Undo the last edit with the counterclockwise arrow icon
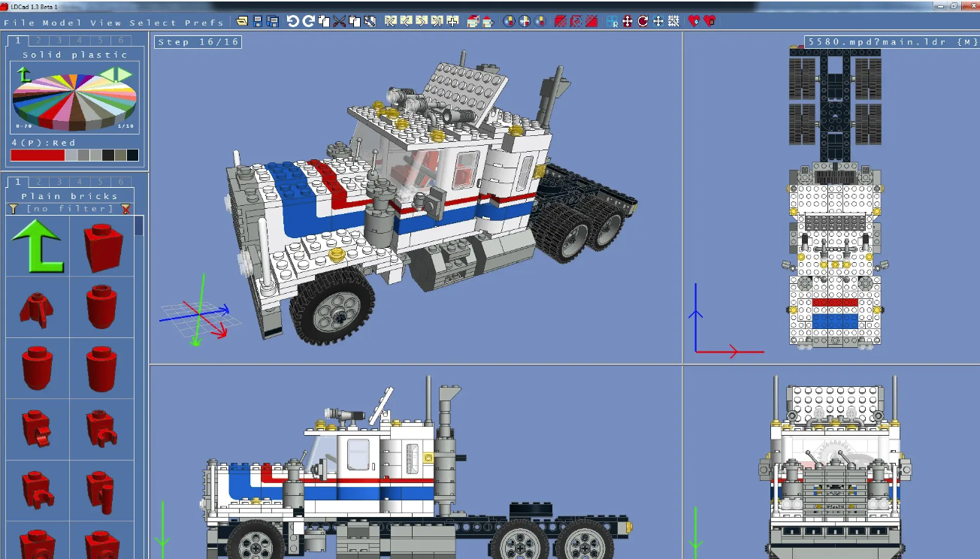Image resolution: width=980 pixels, height=559 pixels. 293,21
